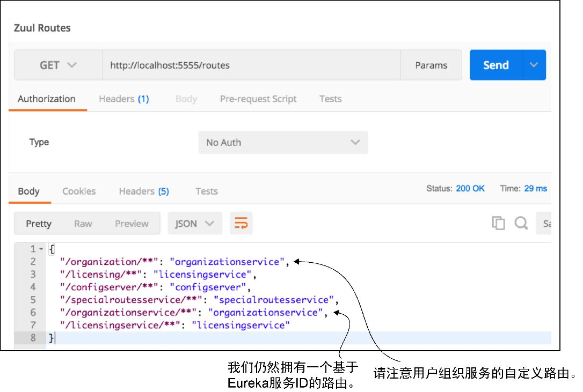This screenshot has width=583, height=392.
Task: Open the JSON format dropdown
Action: point(195,223)
